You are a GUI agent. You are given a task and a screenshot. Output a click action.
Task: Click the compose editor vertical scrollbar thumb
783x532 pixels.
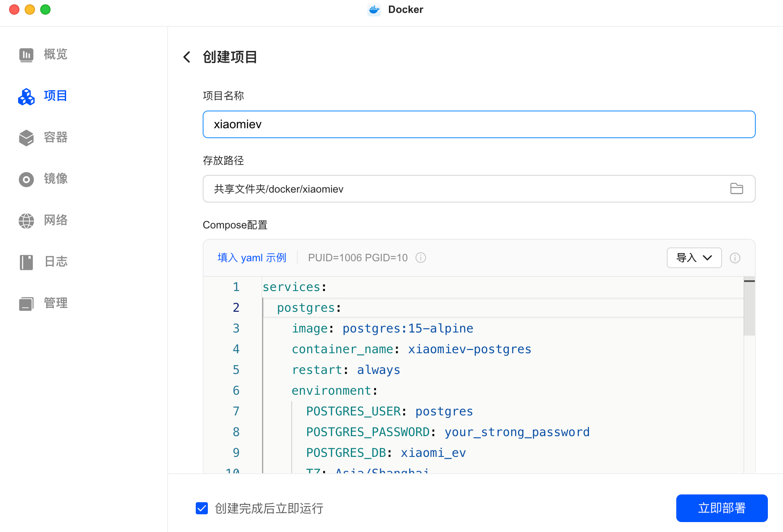coord(749,307)
